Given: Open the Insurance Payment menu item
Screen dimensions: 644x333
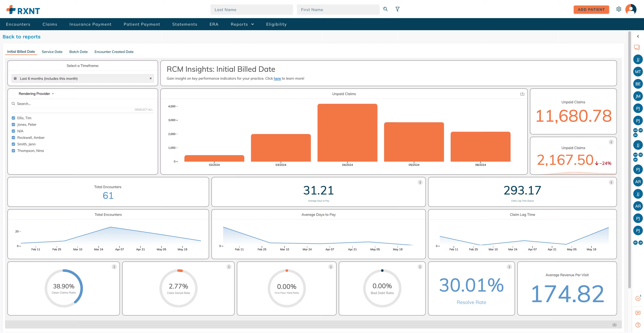Looking at the screenshot, I should click(x=90, y=24).
